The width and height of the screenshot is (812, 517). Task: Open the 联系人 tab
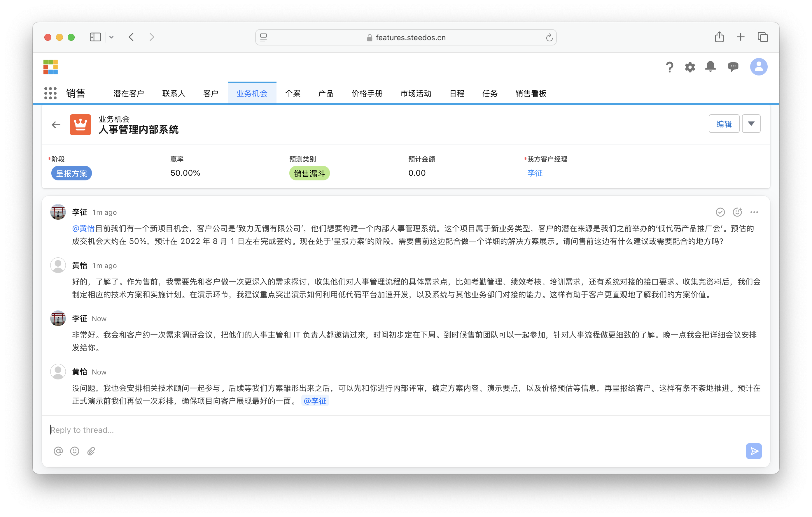click(174, 93)
